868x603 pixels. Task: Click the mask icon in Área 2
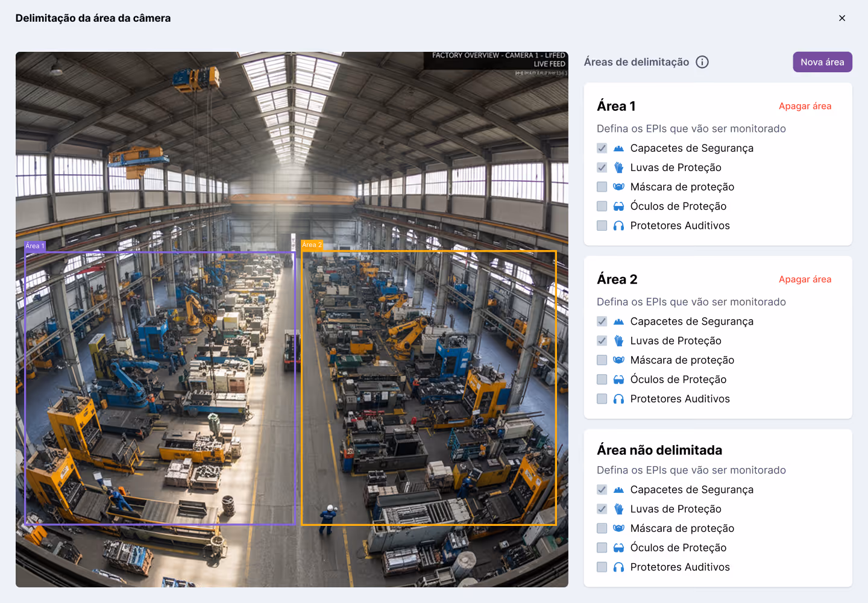[618, 360]
